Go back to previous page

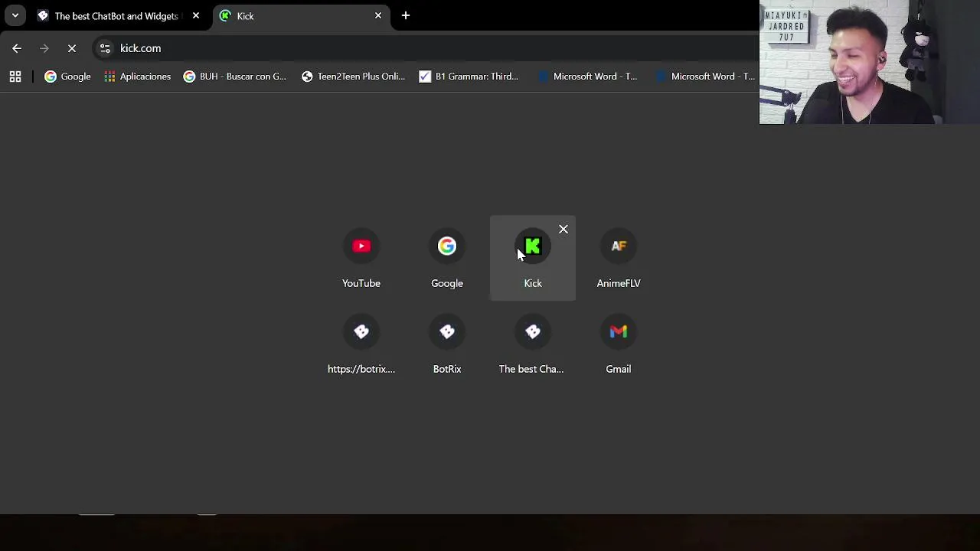(x=17, y=48)
